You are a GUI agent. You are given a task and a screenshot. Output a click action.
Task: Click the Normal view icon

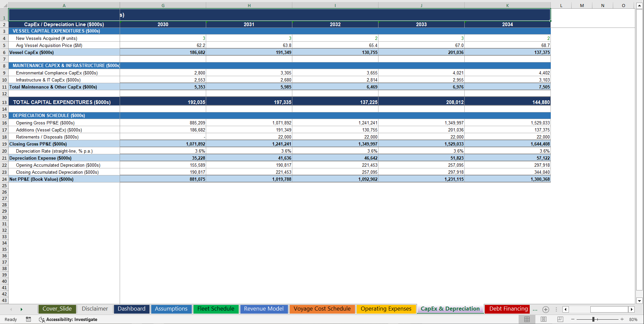(x=527, y=319)
